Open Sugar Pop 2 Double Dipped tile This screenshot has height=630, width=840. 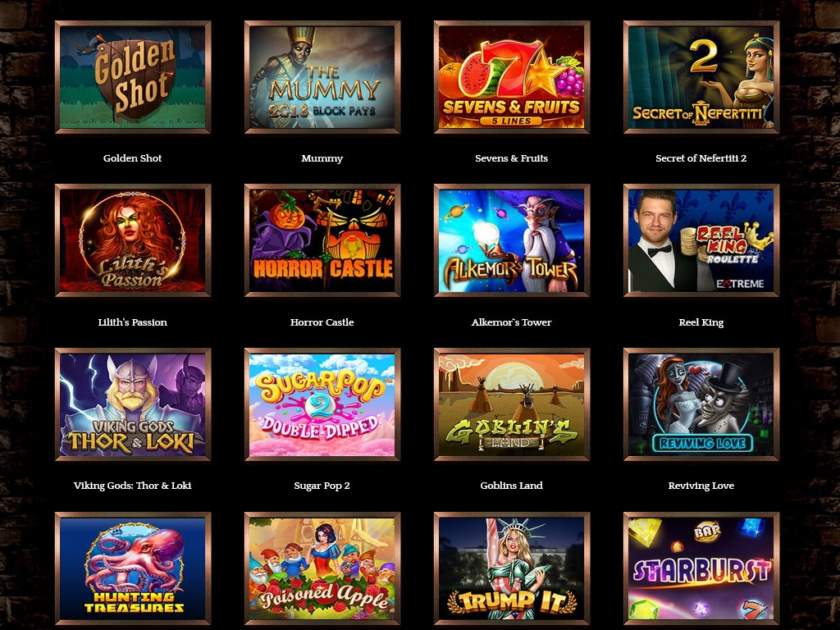[x=322, y=404]
